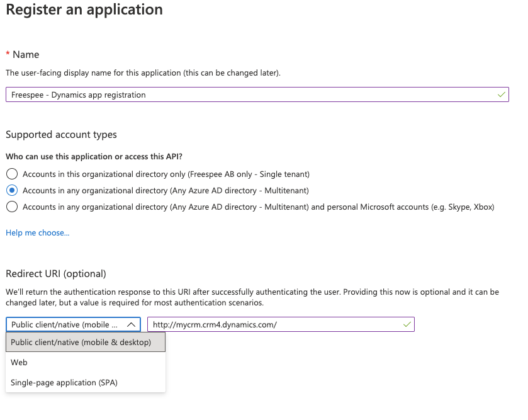The image size is (528, 420).
Task: Click the Register an application heading
Action: point(84,9)
